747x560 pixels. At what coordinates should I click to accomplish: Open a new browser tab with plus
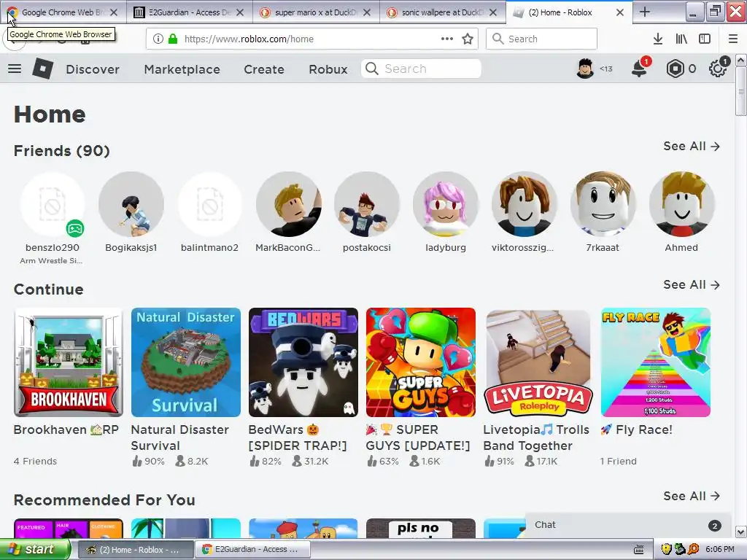tap(645, 12)
